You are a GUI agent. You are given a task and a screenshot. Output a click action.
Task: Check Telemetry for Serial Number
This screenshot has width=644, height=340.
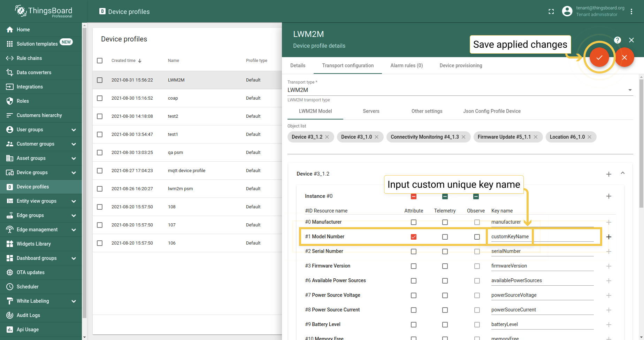point(445,252)
